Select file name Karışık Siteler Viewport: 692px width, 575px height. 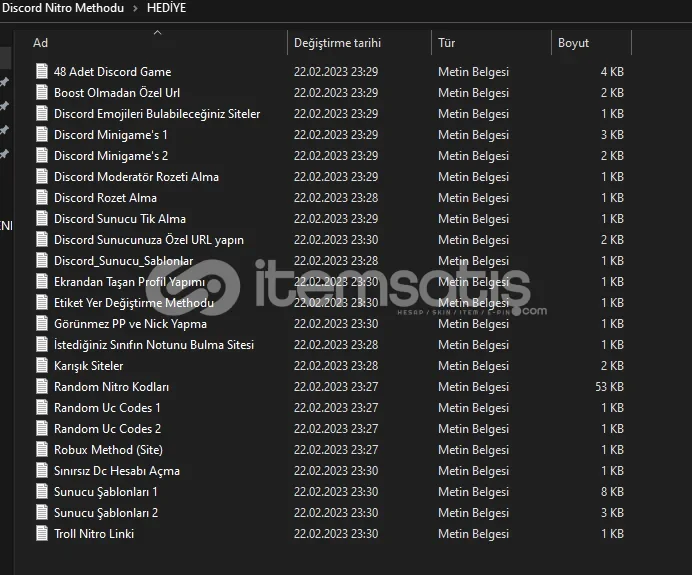[x=89, y=366]
